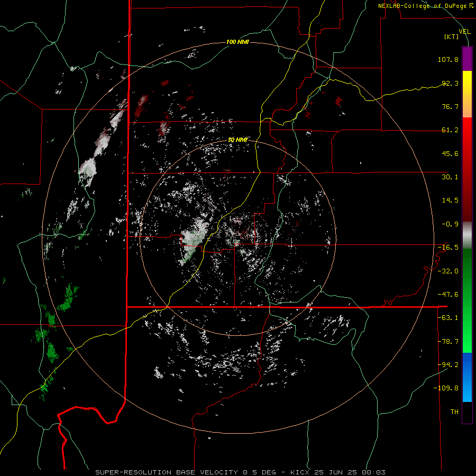Click the -47.6 velocity scale value
476x476 pixels.
click(448, 295)
